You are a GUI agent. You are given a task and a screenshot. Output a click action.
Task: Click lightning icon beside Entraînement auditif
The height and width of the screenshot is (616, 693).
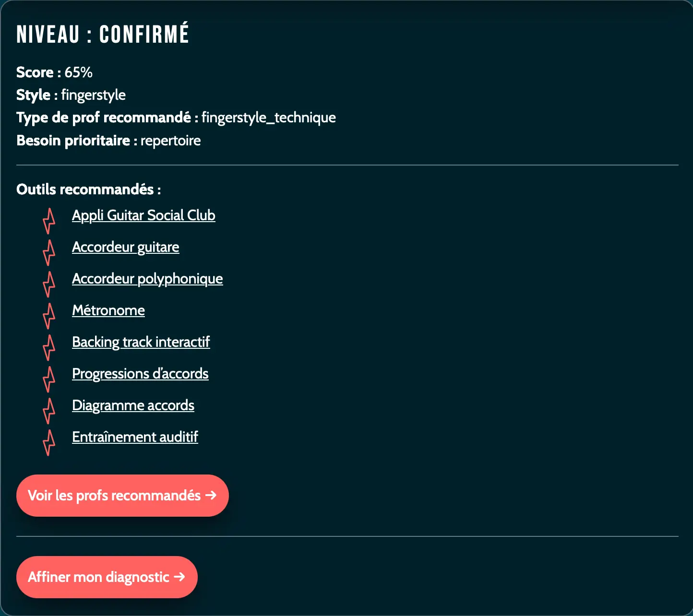(49, 442)
